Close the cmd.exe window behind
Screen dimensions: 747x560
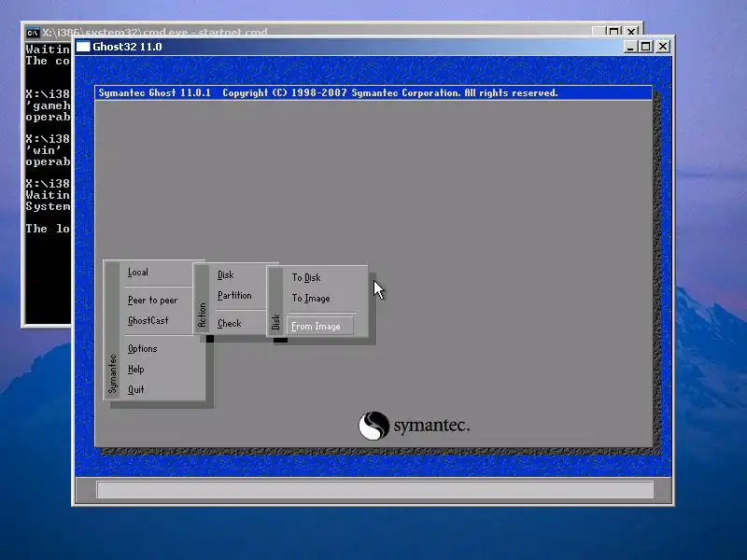(631, 32)
